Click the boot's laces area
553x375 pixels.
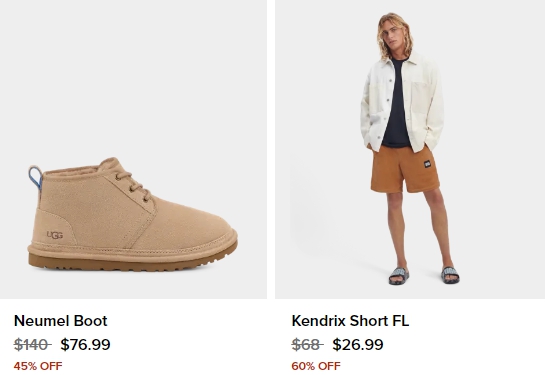pos(134,186)
